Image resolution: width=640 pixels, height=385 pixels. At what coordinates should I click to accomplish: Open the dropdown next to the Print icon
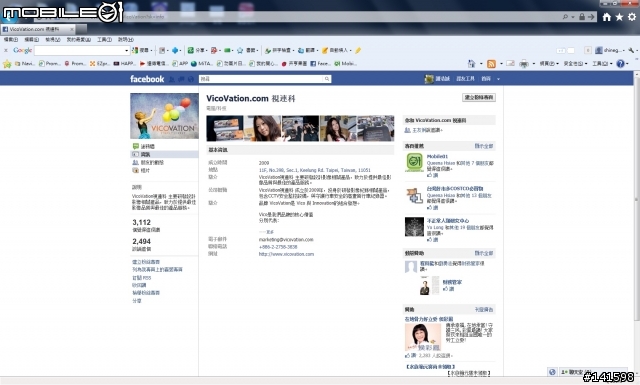533,63
